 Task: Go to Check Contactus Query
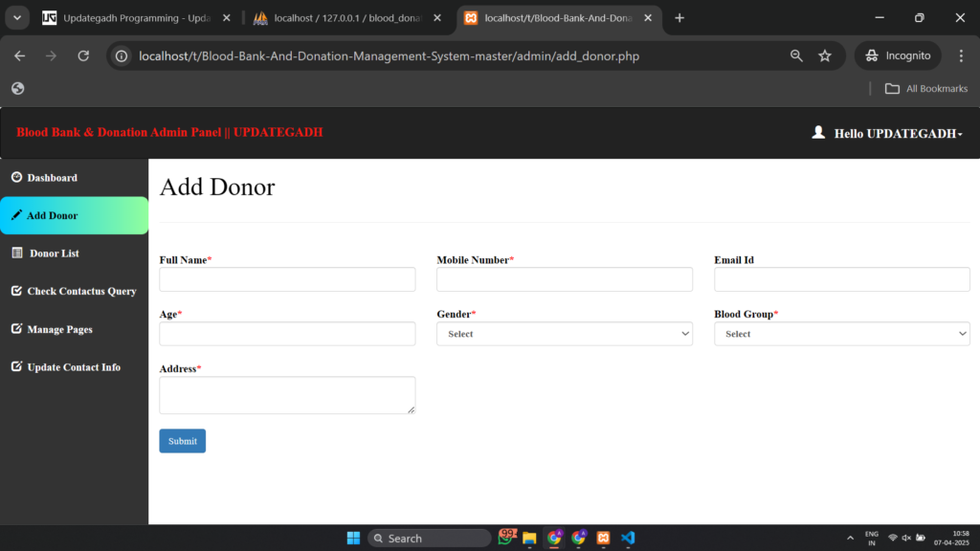tap(74, 291)
